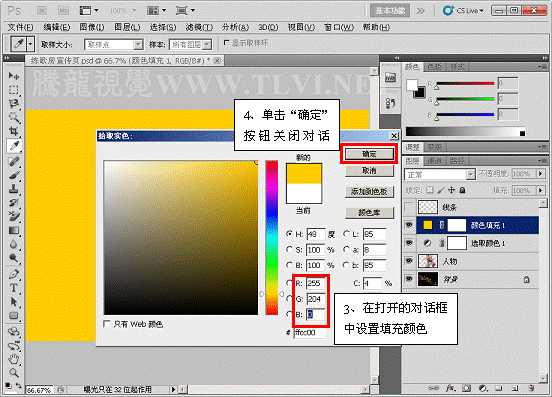Select the Eyedropper tool in toolbox

[14, 145]
